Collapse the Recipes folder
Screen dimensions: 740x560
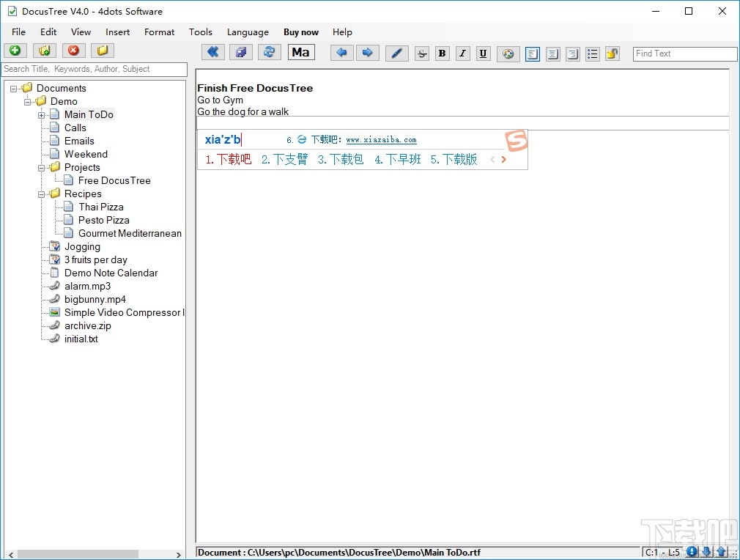click(x=42, y=194)
